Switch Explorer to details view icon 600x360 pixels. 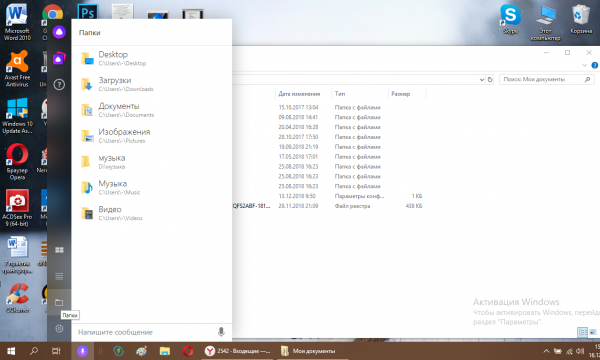[x=582, y=332]
